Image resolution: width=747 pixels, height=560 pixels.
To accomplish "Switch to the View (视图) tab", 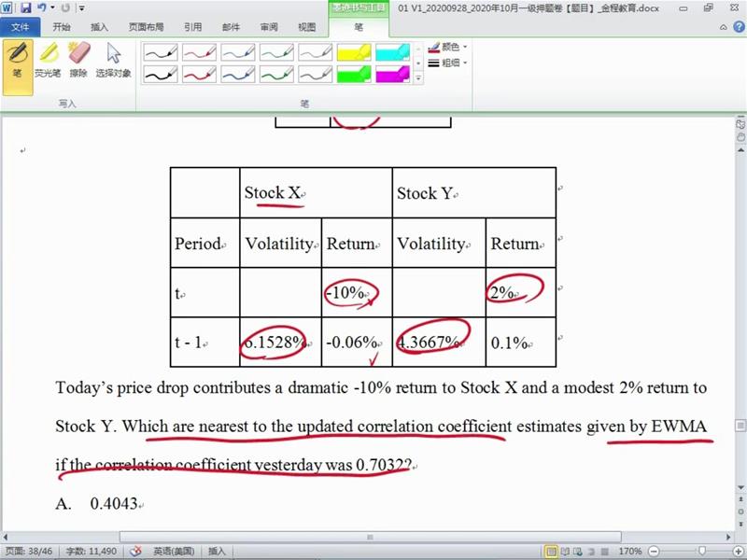I will tap(307, 27).
